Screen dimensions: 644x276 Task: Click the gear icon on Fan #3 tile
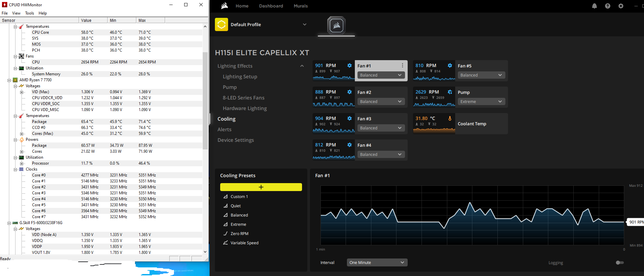(350, 118)
